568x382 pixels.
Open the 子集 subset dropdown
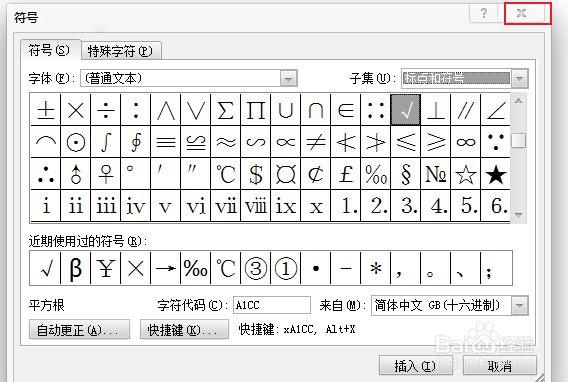[519, 78]
